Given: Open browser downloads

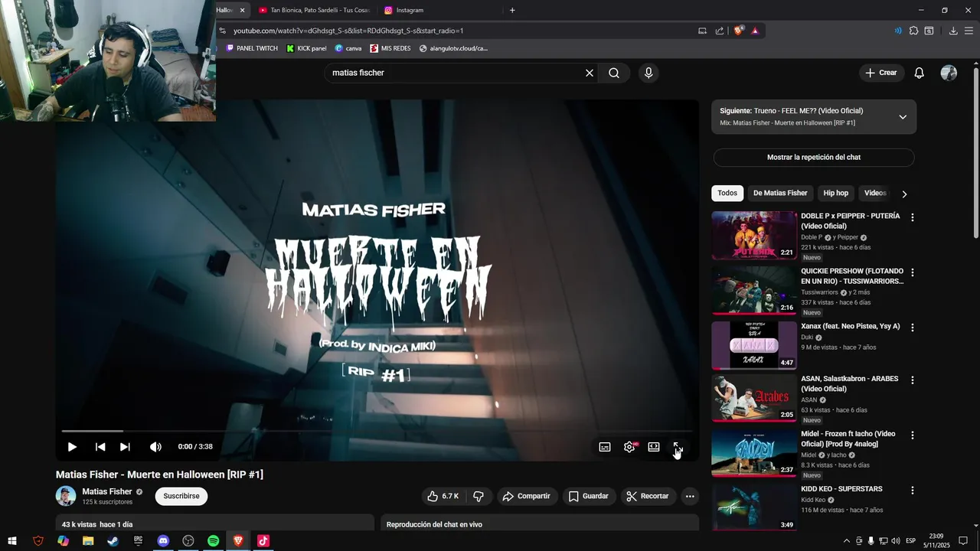Looking at the screenshot, I should (x=953, y=31).
